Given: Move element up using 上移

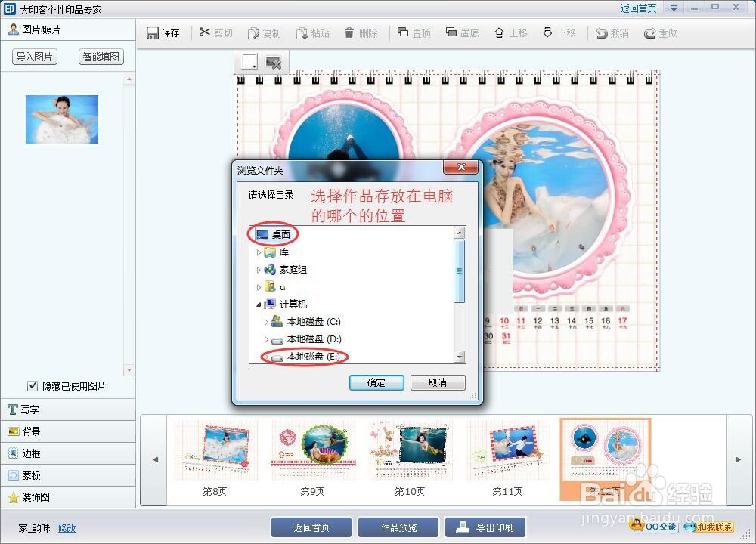Looking at the screenshot, I should tap(510, 32).
